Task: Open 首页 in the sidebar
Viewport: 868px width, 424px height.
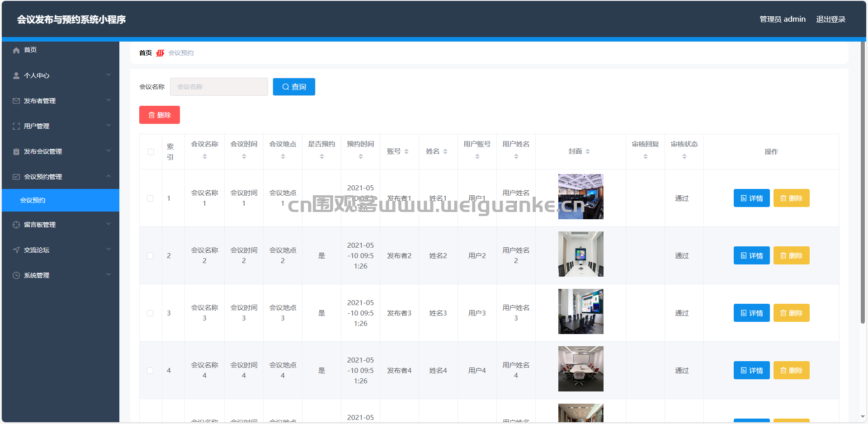Action: click(x=61, y=50)
